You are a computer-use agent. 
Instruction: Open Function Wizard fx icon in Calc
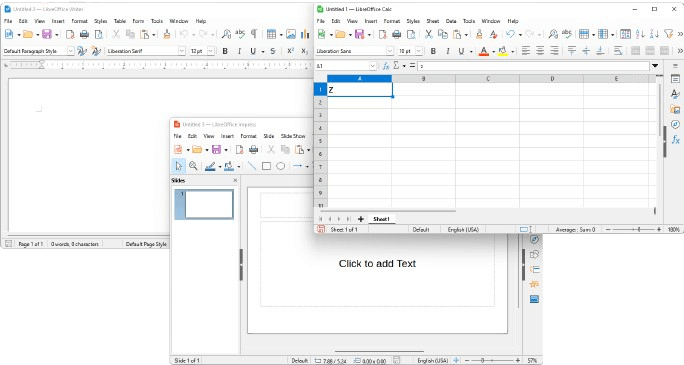[386, 66]
